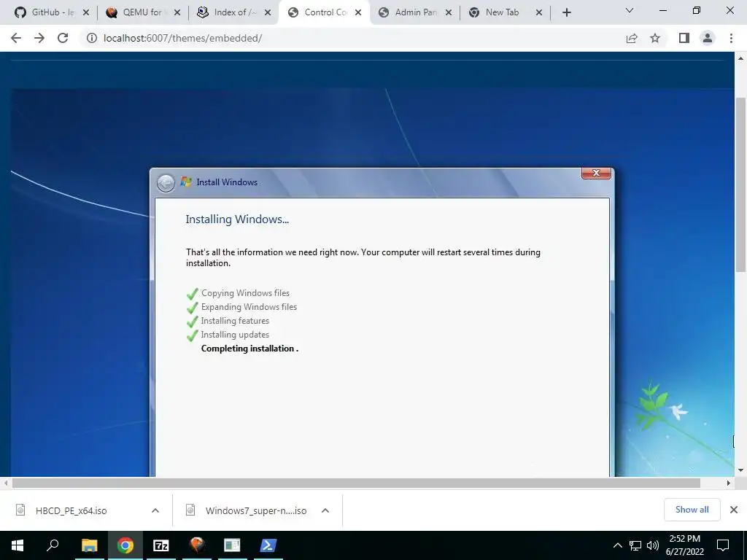Open the window app left of PowerShell

tap(232, 545)
